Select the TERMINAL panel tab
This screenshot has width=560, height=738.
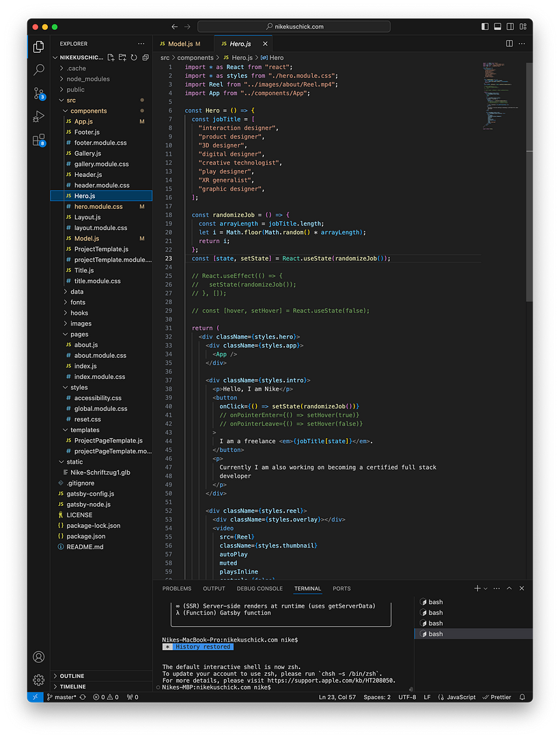pyautogui.click(x=307, y=588)
